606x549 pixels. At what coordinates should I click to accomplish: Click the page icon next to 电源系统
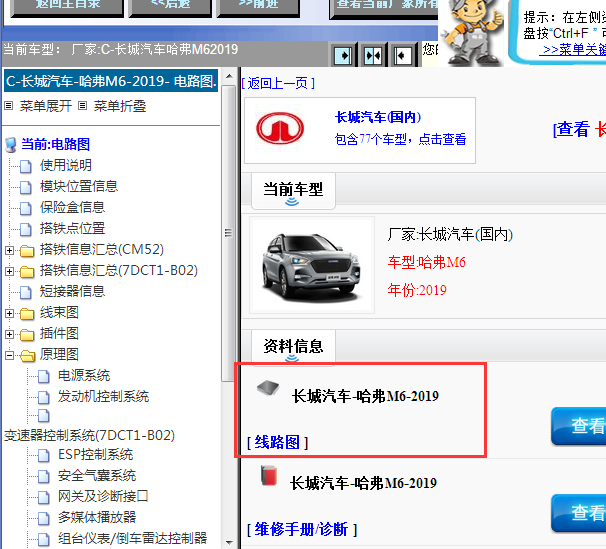coord(44,376)
